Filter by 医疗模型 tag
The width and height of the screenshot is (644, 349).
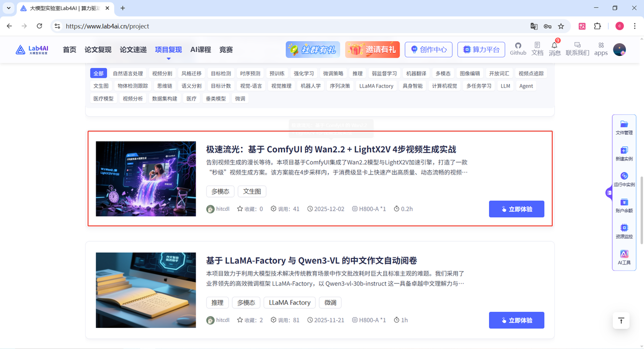point(104,99)
